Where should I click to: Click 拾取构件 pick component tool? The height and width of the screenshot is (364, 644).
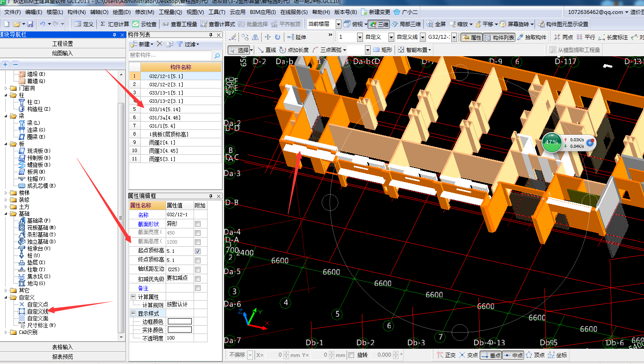click(x=532, y=37)
